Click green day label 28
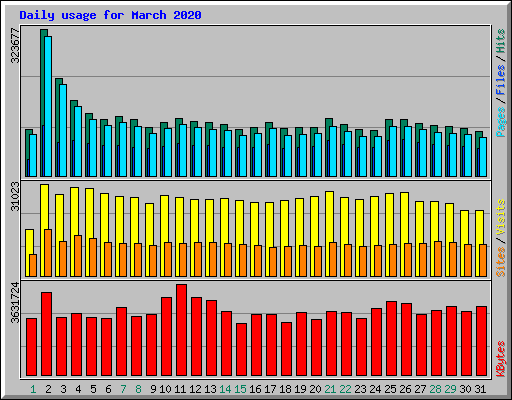 pyautogui.click(x=435, y=389)
